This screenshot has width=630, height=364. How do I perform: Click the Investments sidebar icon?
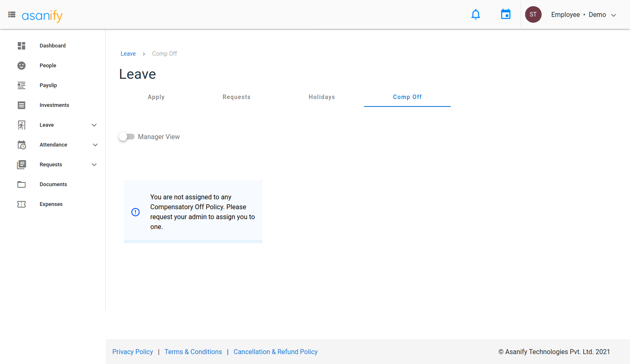pos(21,105)
